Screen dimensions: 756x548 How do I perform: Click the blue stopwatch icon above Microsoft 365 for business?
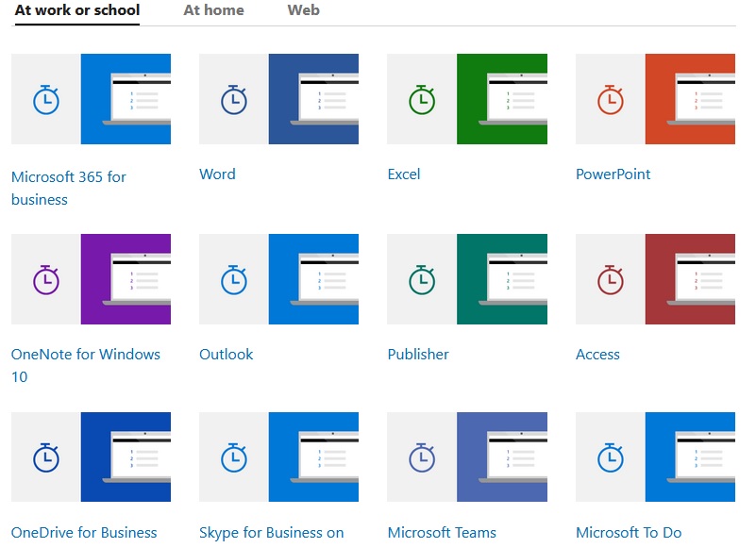click(46, 100)
